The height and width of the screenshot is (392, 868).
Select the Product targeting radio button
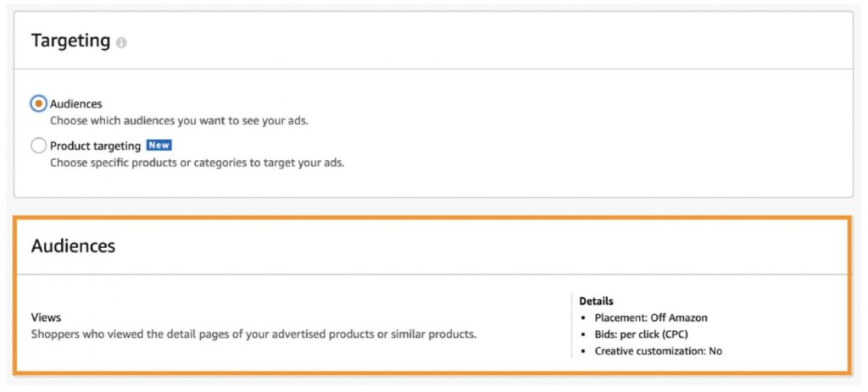pyautogui.click(x=38, y=146)
